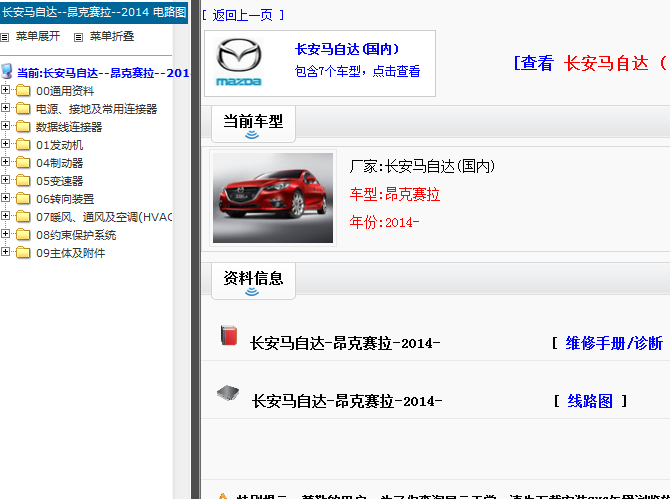Select tree root 当前:长安马自达--昂克赛拉
The width and height of the screenshot is (670, 499).
(x=103, y=73)
